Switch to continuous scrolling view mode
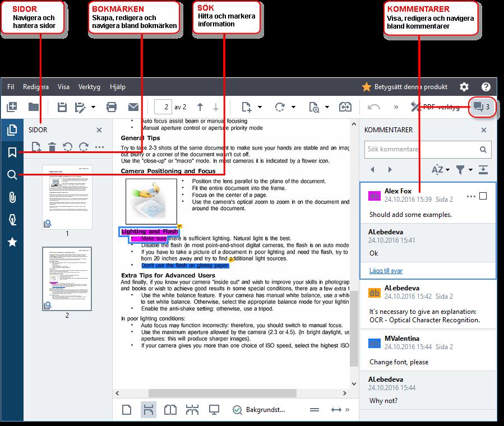The width and height of the screenshot is (504, 426). point(149,410)
